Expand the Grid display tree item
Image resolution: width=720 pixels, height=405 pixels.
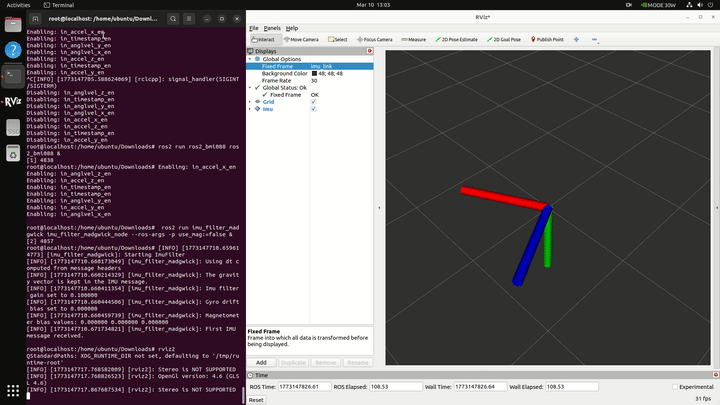pyautogui.click(x=250, y=102)
